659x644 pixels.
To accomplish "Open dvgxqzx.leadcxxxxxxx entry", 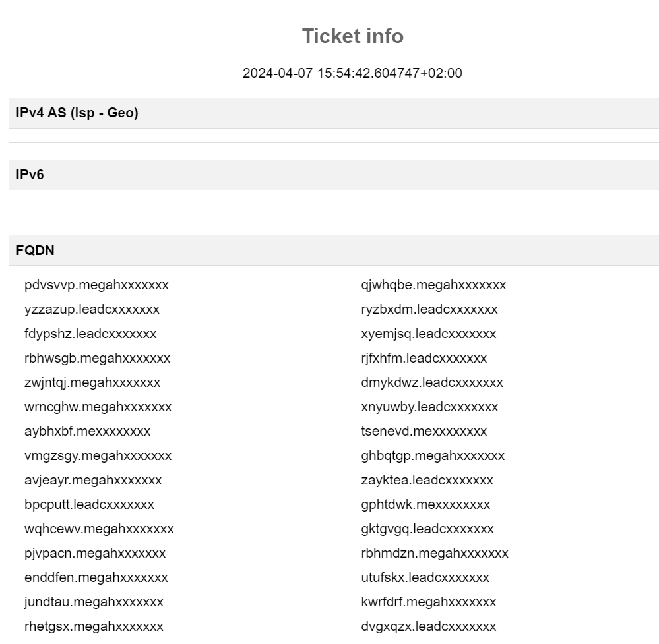I will tap(428, 626).
